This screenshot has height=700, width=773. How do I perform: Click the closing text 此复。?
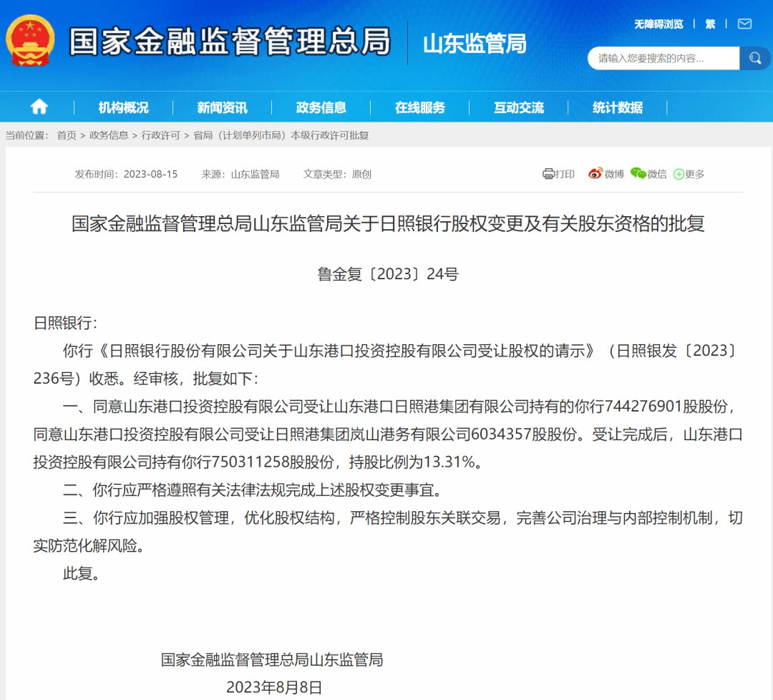(82, 573)
